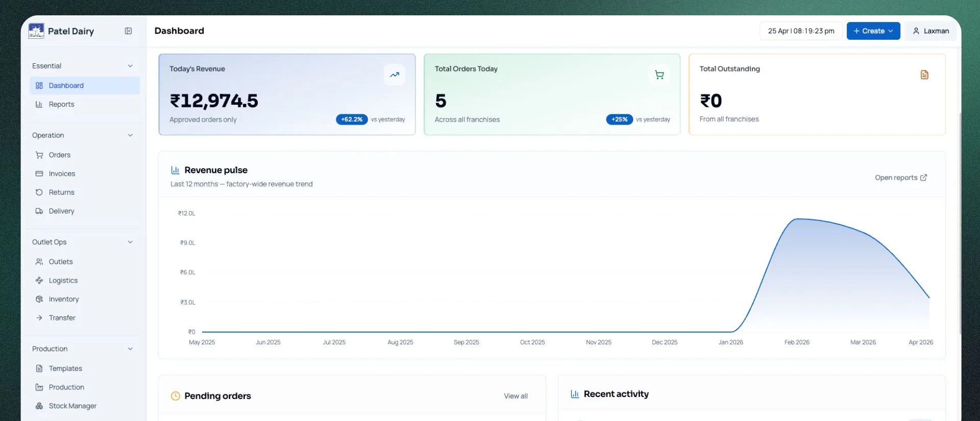The width and height of the screenshot is (980, 421).
Task: Click the Transfer arrow icon
Action: pos(39,318)
